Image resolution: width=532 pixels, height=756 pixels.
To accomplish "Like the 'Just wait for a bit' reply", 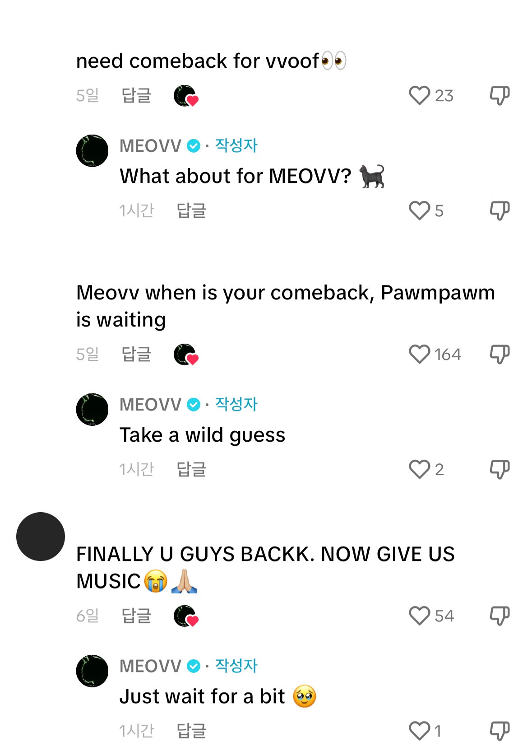I will coord(419,731).
